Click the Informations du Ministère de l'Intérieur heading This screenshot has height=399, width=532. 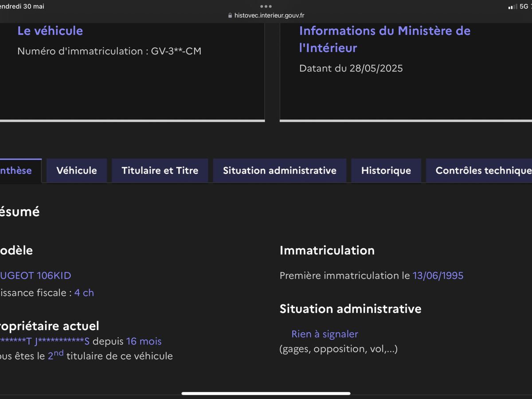click(x=384, y=39)
